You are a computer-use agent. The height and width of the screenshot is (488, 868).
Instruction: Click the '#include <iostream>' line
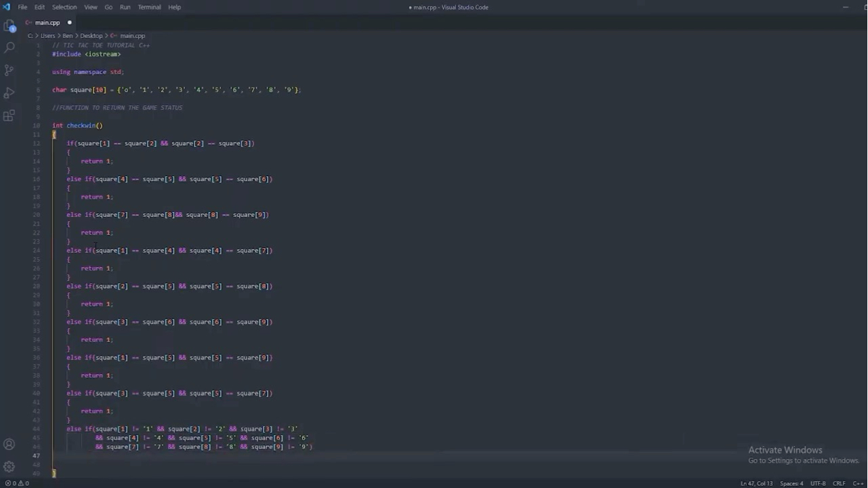(87, 54)
